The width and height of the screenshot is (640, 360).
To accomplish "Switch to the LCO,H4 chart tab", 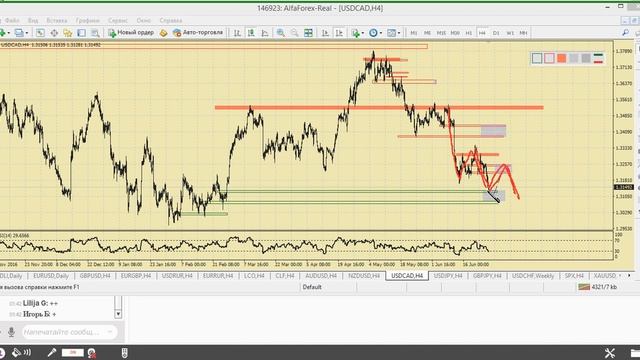I will click(x=254, y=276).
